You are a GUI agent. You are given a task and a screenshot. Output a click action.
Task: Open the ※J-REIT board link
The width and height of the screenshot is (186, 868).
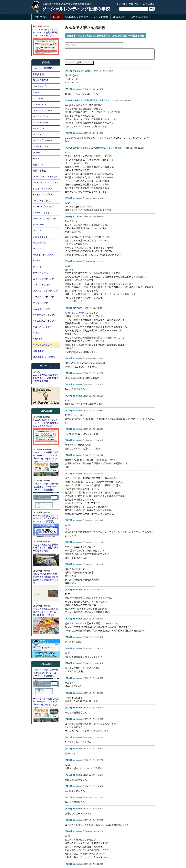[46, 333]
